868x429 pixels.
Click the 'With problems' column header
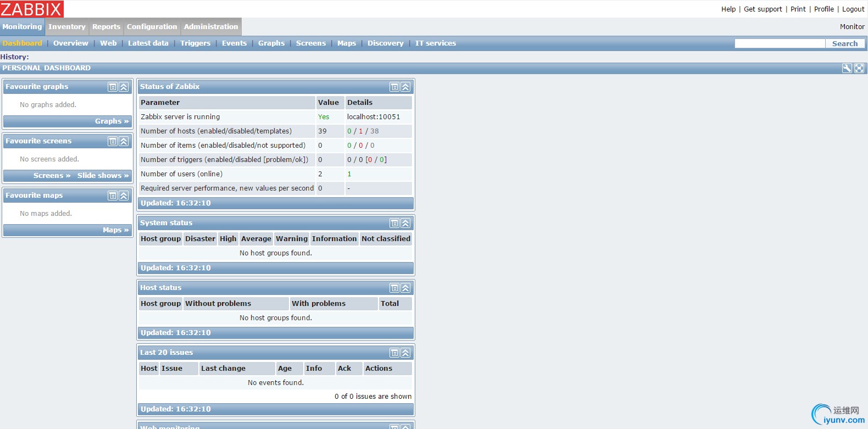coord(333,304)
